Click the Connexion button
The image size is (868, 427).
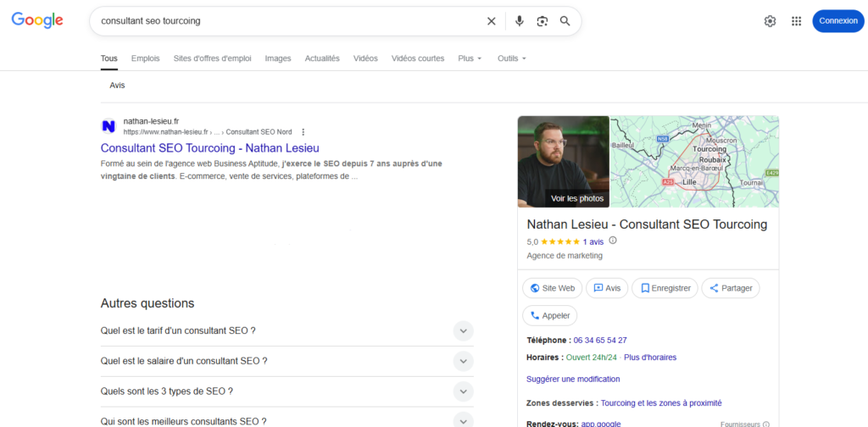[838, 21]
